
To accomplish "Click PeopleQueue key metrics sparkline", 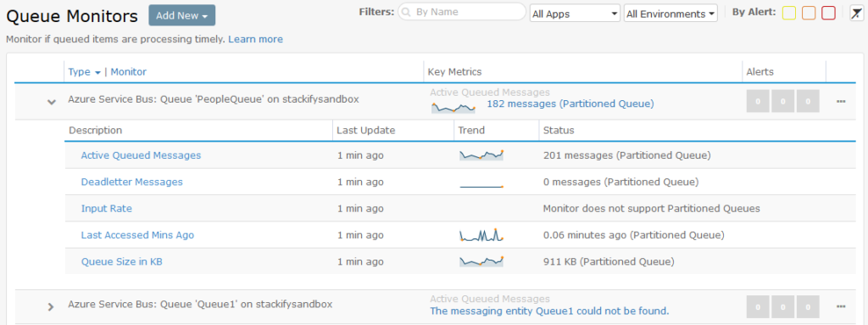I will point(453,108).
